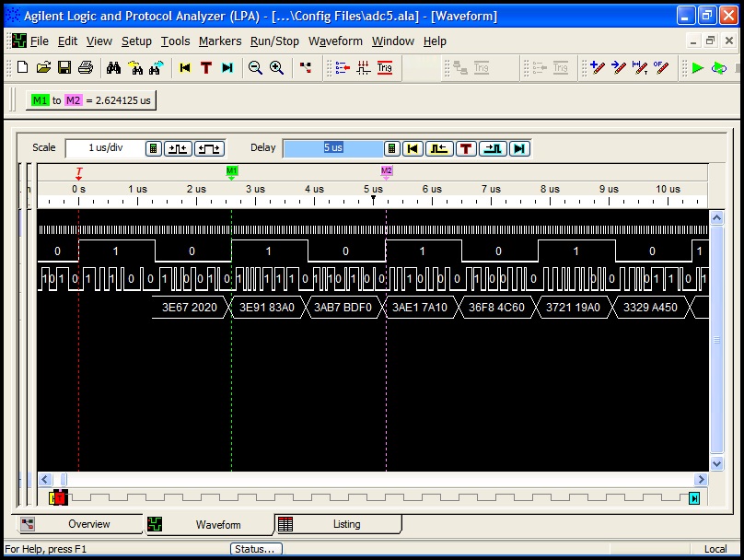Click the Scale zoom-in pulse button
Image resolution: width=744 pixels, height=560 pixels.
178,148
